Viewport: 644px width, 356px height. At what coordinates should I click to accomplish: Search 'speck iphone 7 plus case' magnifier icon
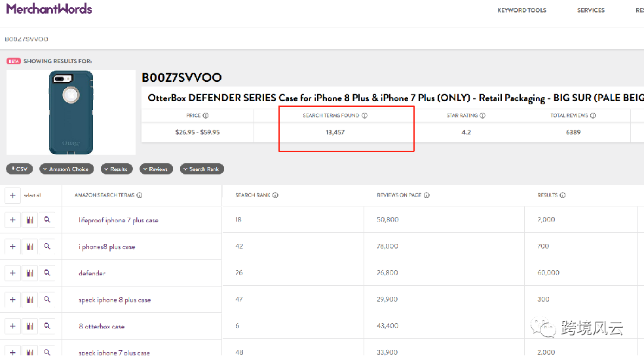(x=47, y=352)
